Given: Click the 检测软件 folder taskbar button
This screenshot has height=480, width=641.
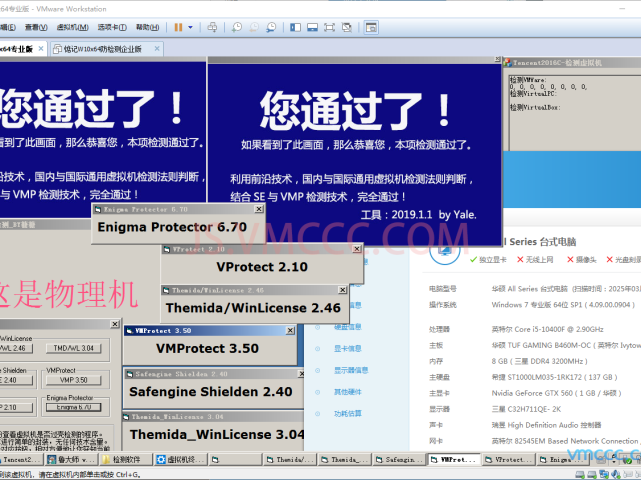Looking at the screenshot, I should click(x=125, y=459).
